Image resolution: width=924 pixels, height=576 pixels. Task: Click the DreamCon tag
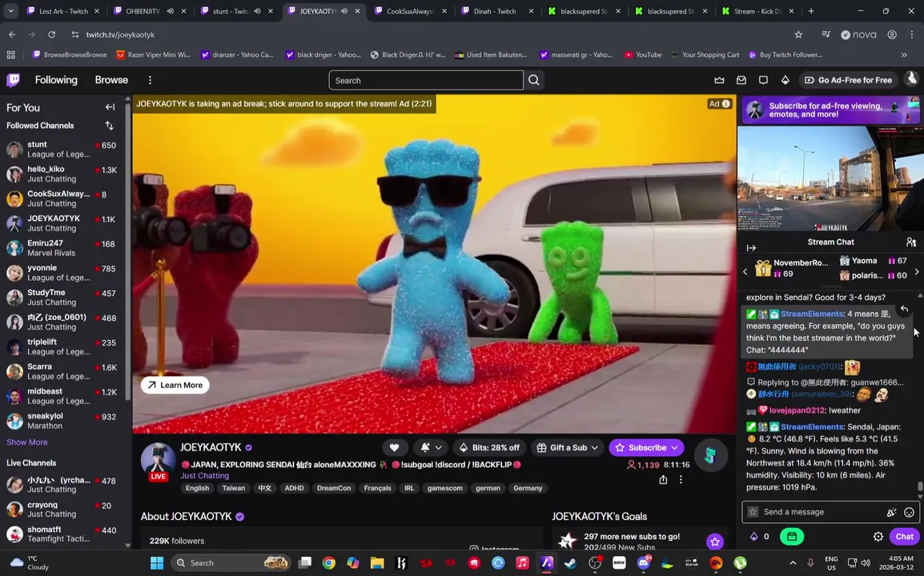334,488
